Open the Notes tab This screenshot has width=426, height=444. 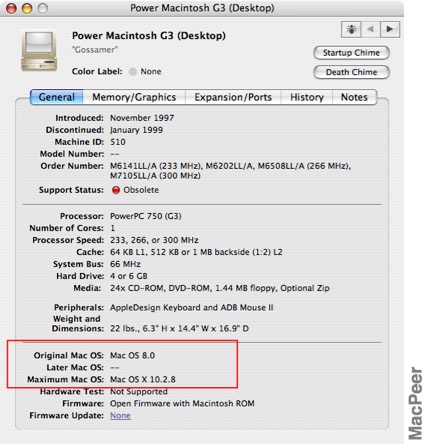tap(354, 97)
